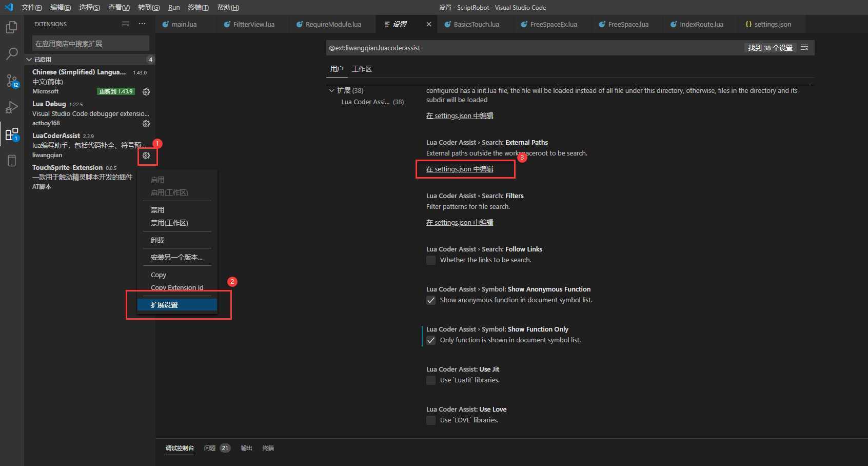
Task: Open gear menu for LuaCoderAssist extension
Action: [146, 156]
